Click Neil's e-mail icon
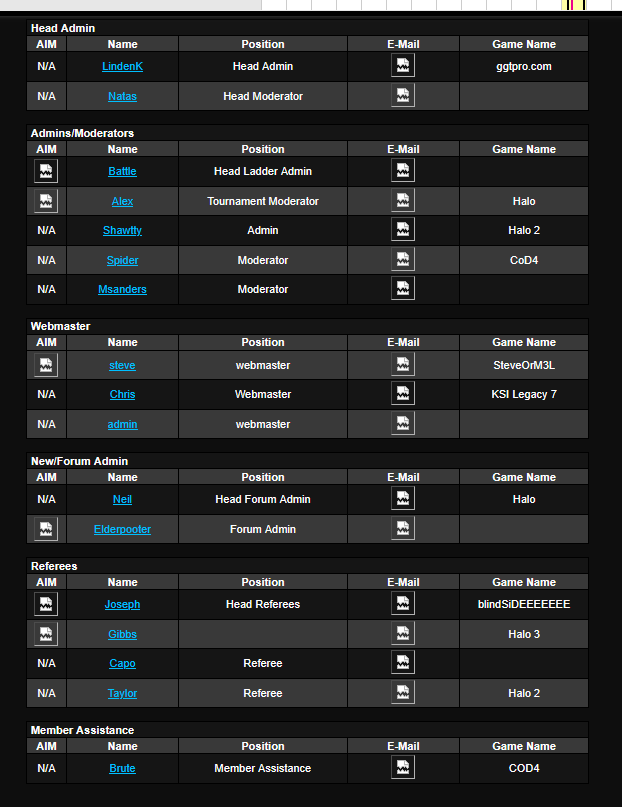 (x=403, y=499)
